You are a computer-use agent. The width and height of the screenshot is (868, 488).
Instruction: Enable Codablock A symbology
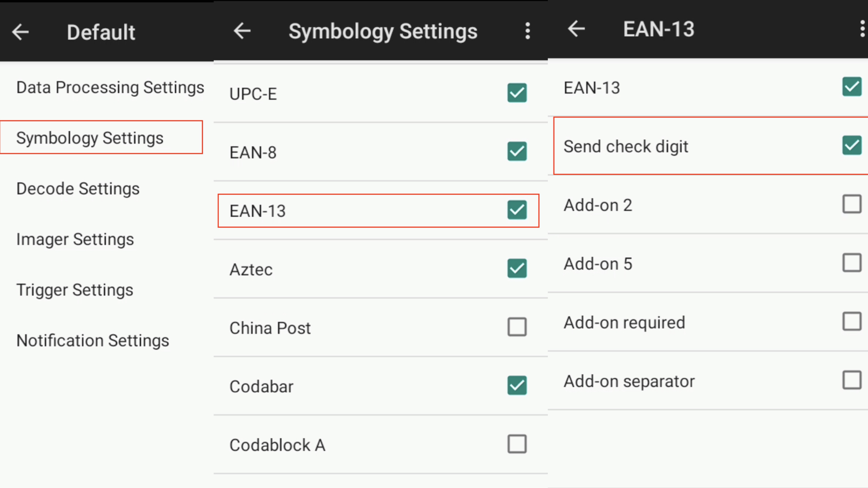517,444
